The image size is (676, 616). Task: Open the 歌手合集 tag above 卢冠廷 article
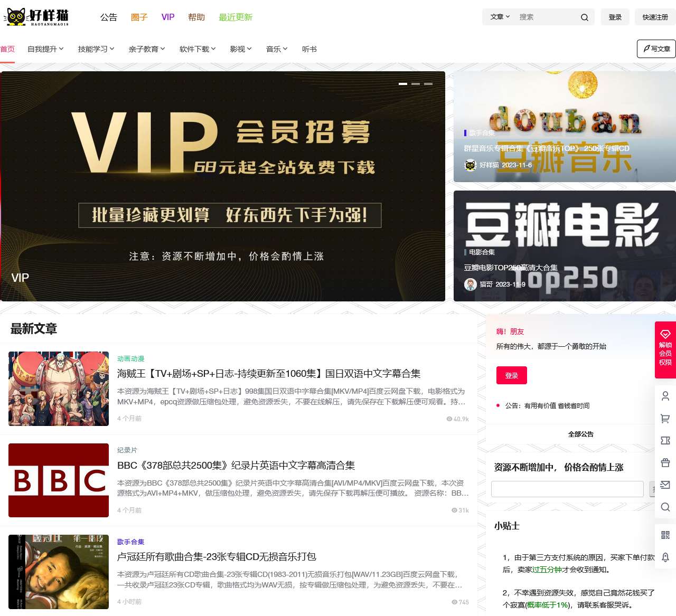pos(130,542)
